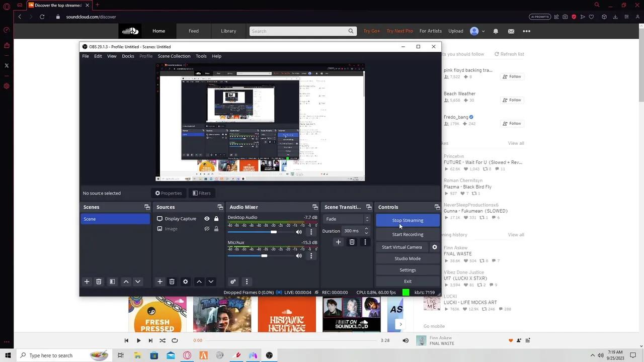Toggle repeat in SoundCloud player
644x362 pixels.
(175, 340)
